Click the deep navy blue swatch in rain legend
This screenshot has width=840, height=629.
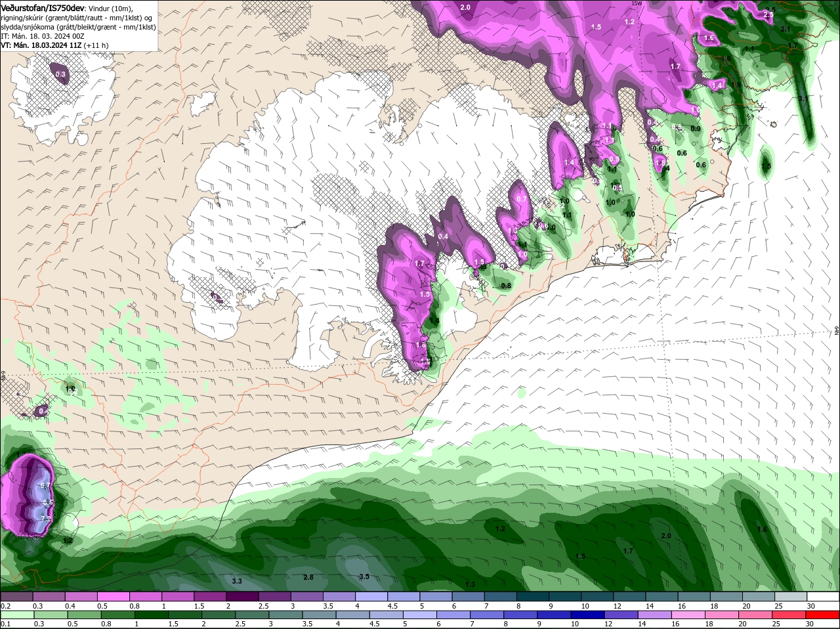click(586, 615)
